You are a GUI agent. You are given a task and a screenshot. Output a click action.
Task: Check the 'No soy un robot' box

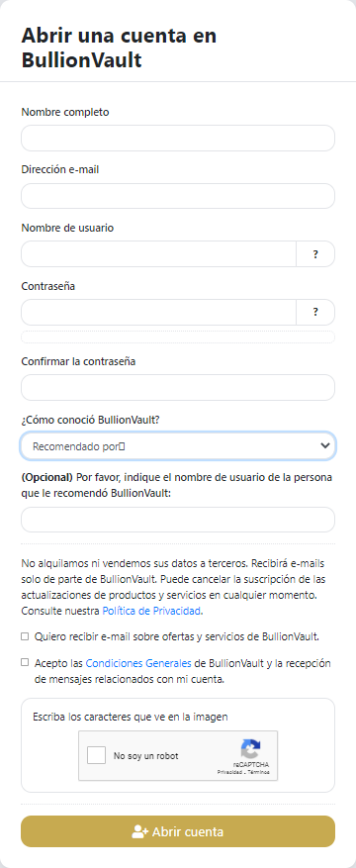[96, 755]
